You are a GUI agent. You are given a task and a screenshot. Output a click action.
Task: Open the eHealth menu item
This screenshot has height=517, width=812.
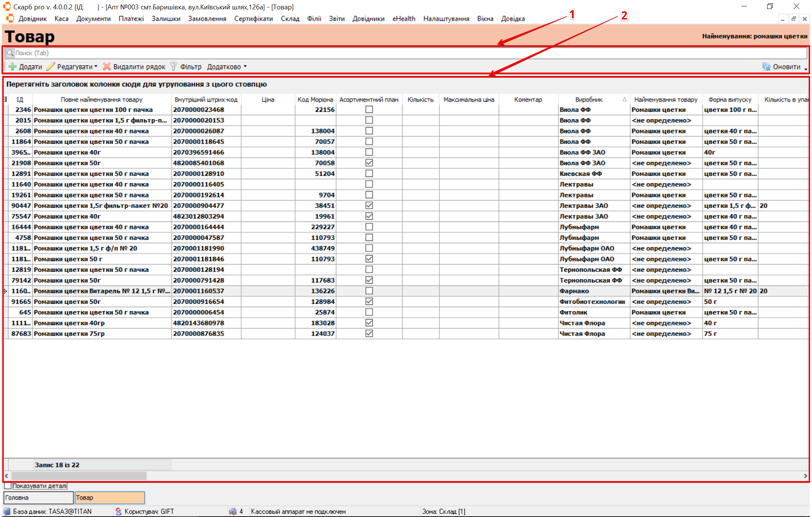[x=404, y=19]
